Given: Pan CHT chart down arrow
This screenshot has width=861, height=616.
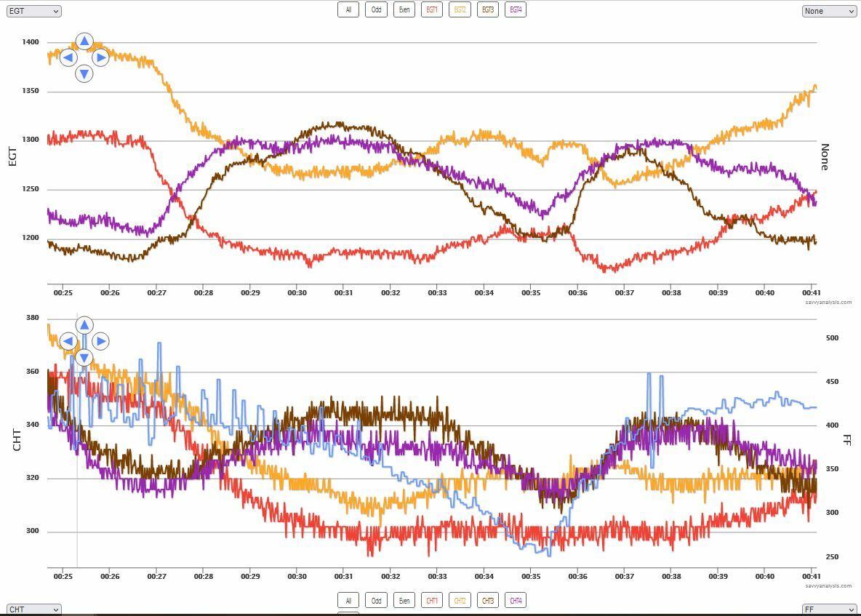Looking at the screenshot, I should coord(84,358).
